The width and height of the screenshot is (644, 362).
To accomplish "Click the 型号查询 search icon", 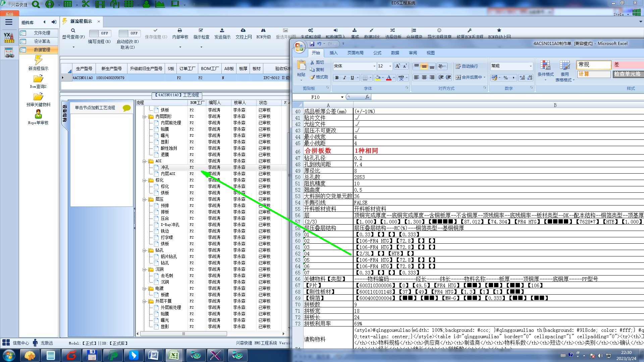I will click(x=73, y=31).
